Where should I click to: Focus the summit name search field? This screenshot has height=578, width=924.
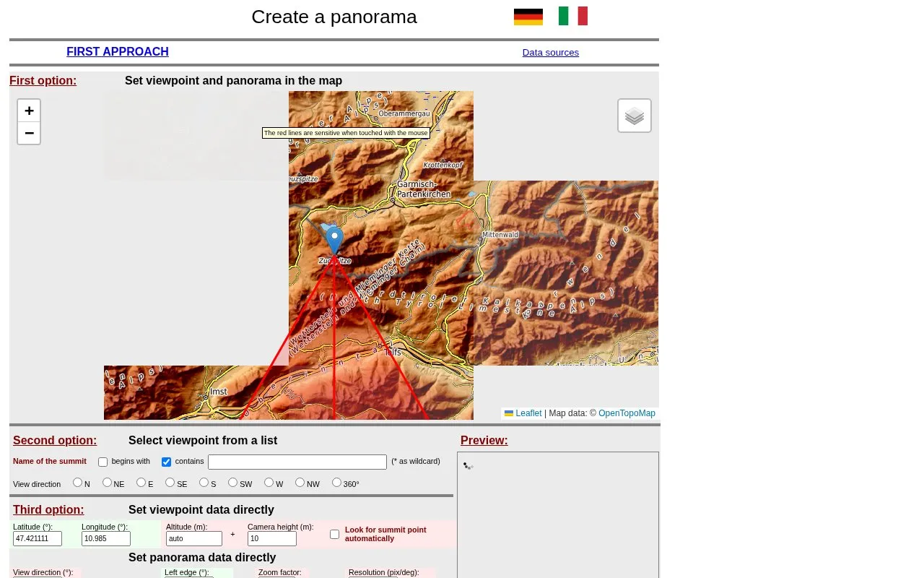click(x=297, y=462)
